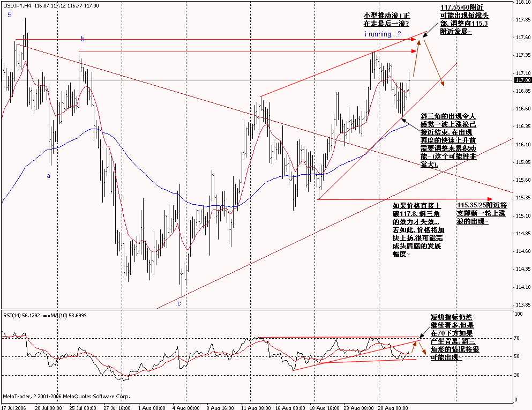Click the 116.35 price axis label
Viewport: 532px width, 410px height.
tap(523, 126)
